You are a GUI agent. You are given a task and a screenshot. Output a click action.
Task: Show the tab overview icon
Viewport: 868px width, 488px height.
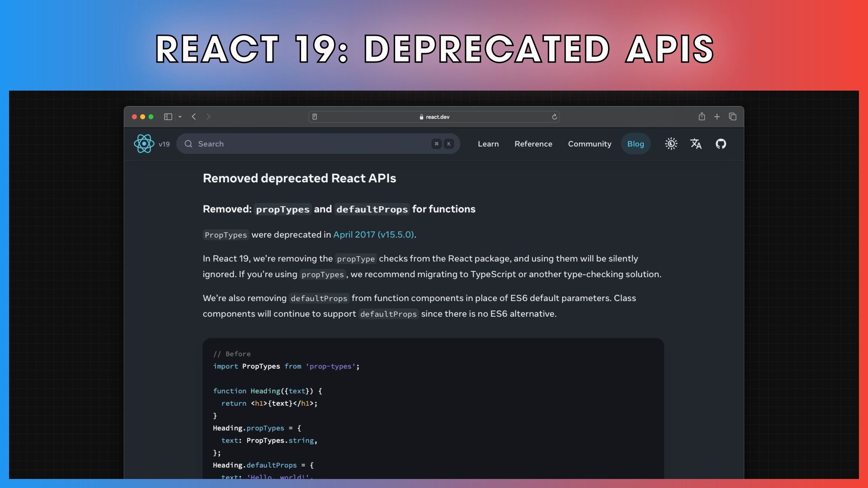(733, 117)
